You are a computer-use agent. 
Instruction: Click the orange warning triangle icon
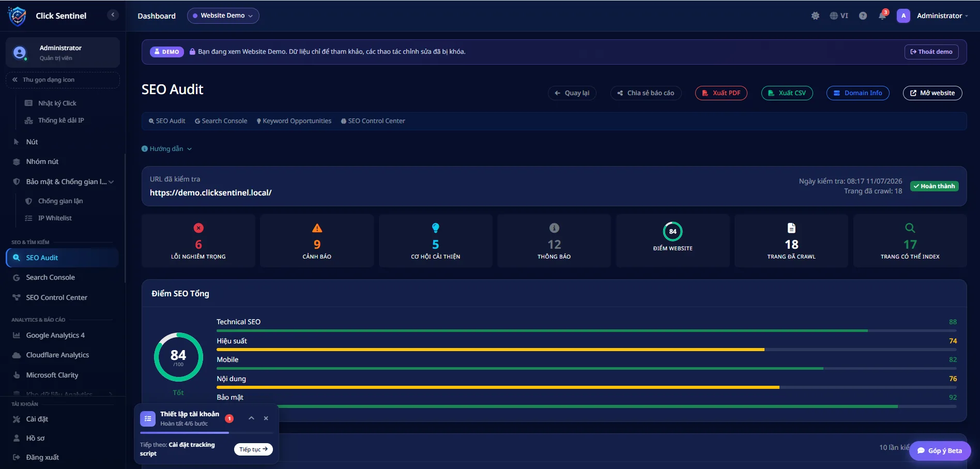click(317, 228)
